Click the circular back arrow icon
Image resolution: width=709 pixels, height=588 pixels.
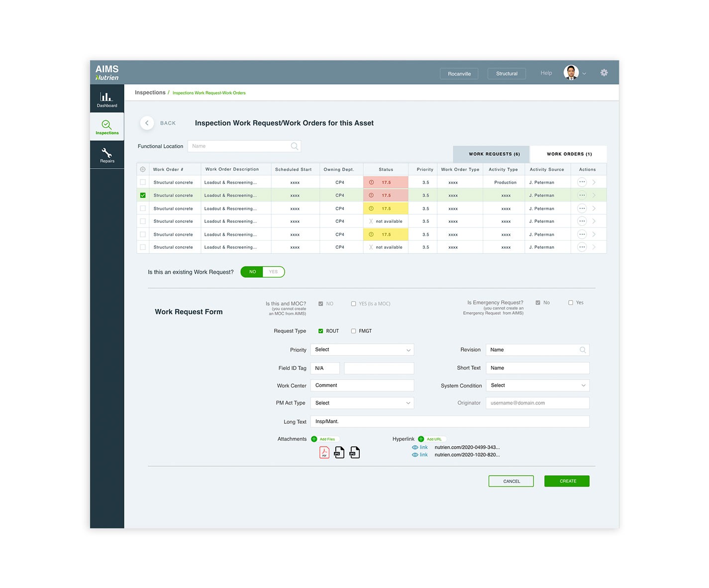pos(147,123)
